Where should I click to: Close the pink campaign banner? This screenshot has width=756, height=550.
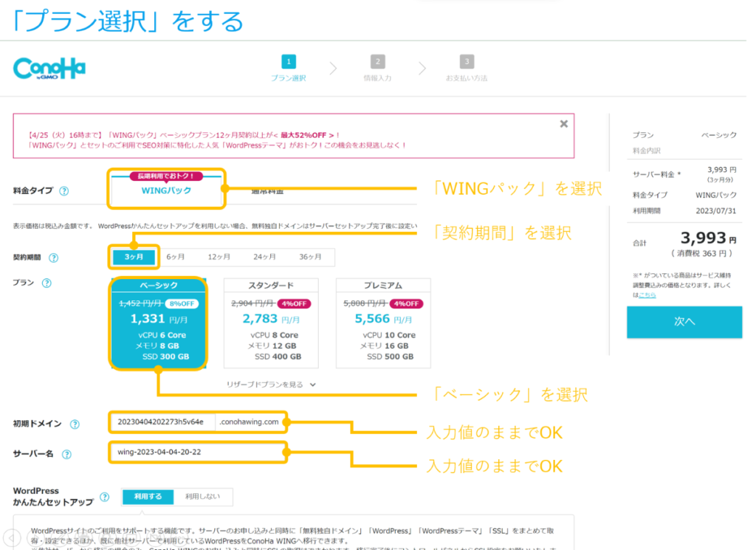(563, 124)
